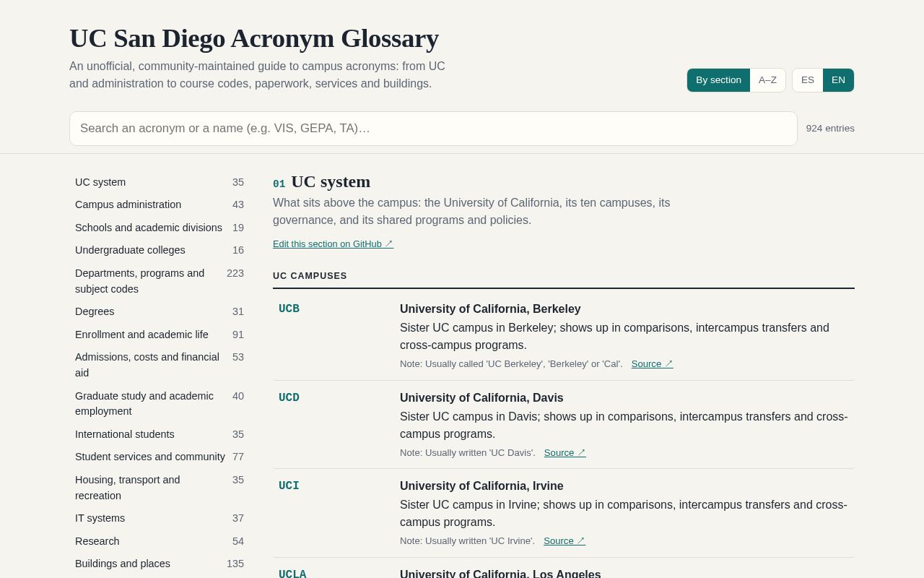The height and width of the screenshot is (578, 924).
Task: Click the UC CAMPUSES subheading
Action: click(310, 276)
